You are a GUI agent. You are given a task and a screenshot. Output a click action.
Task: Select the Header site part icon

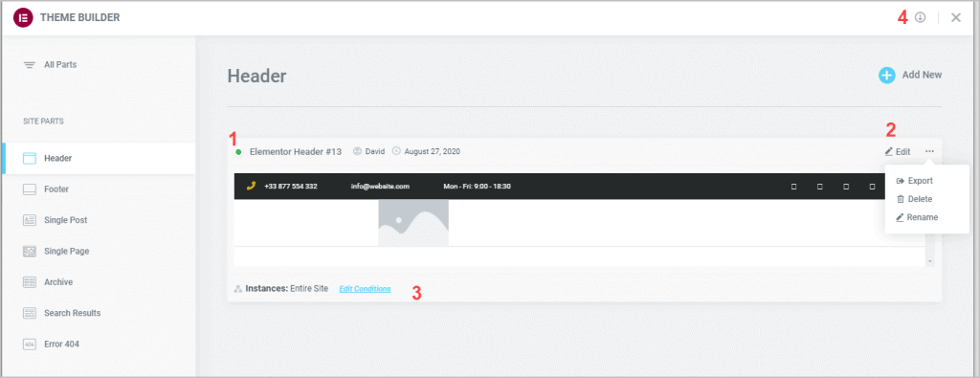pyautogui.click(x=30, y=158)
